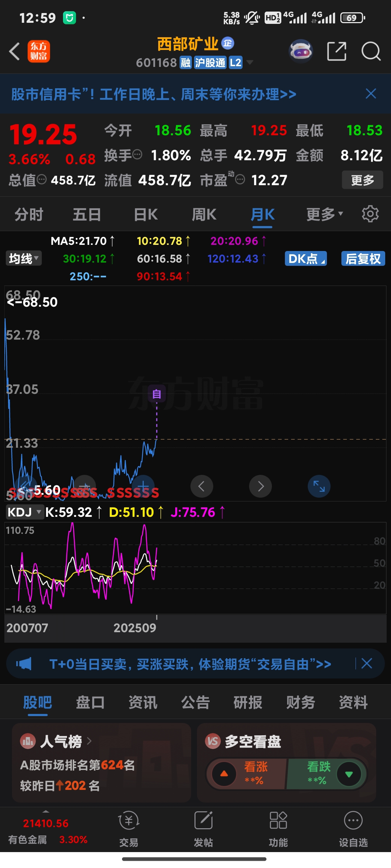The height and width of the screenshot is (868, 391).
Task: Zoom in the chart with the plus button
Action: click(143, 486)
